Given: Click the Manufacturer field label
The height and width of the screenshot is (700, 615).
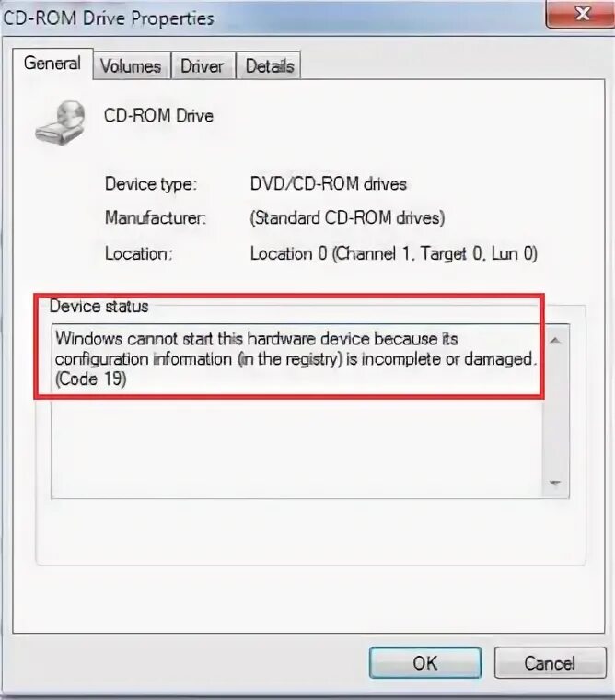Looking at the screenshot, I should point(156,218).
